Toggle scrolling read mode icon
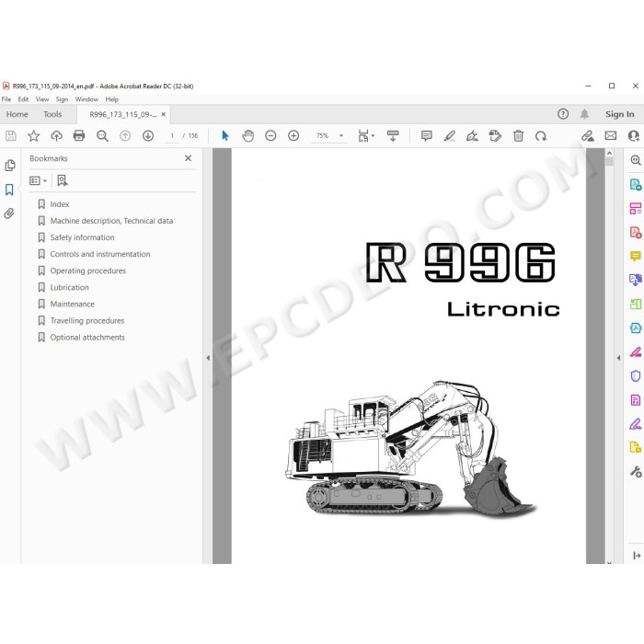Screen dimensions: 644x644 pyautogui.click(x=393, y=135)
